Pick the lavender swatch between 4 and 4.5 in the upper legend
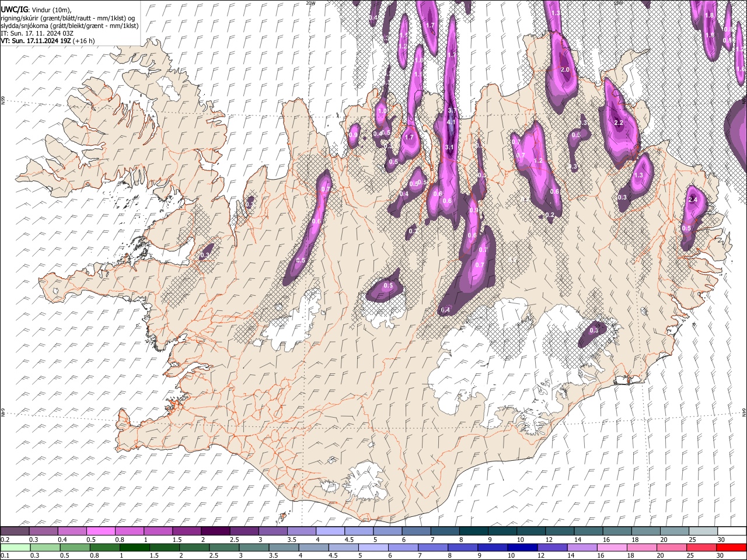Screen dimensions: 747x560 tap(329, 531)
